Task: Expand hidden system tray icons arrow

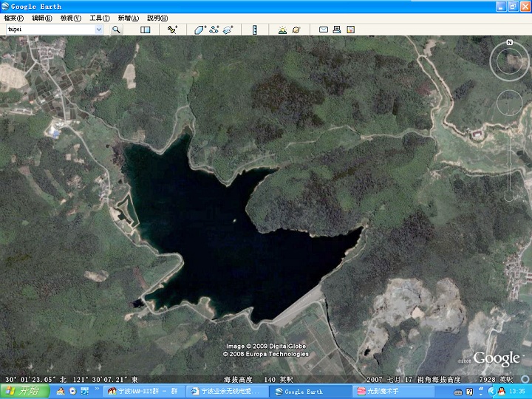Action: [492, 392]
